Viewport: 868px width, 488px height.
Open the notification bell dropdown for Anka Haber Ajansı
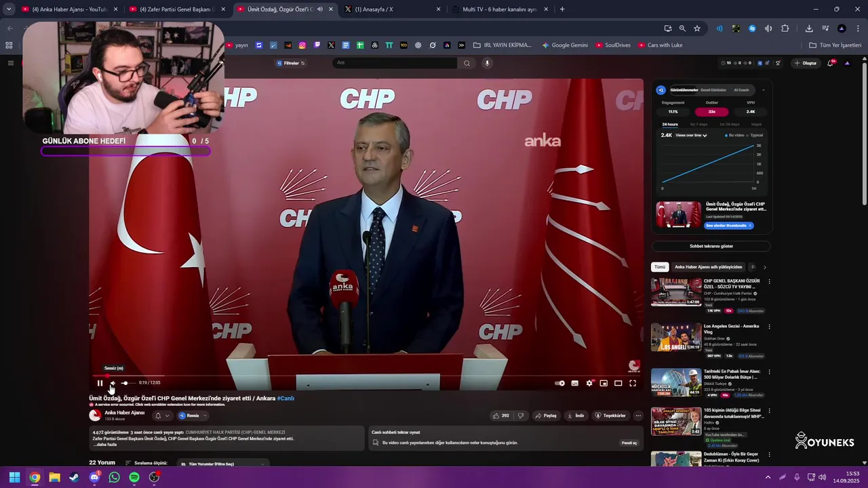(x=161, y=415)
